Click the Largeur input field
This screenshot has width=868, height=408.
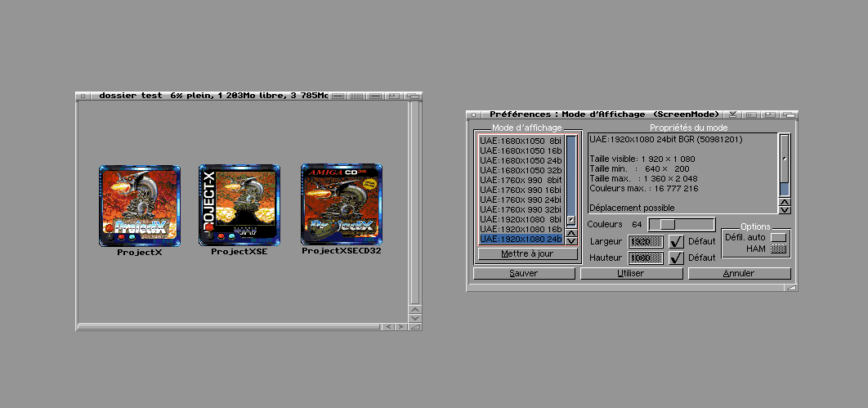click(646, 242)
